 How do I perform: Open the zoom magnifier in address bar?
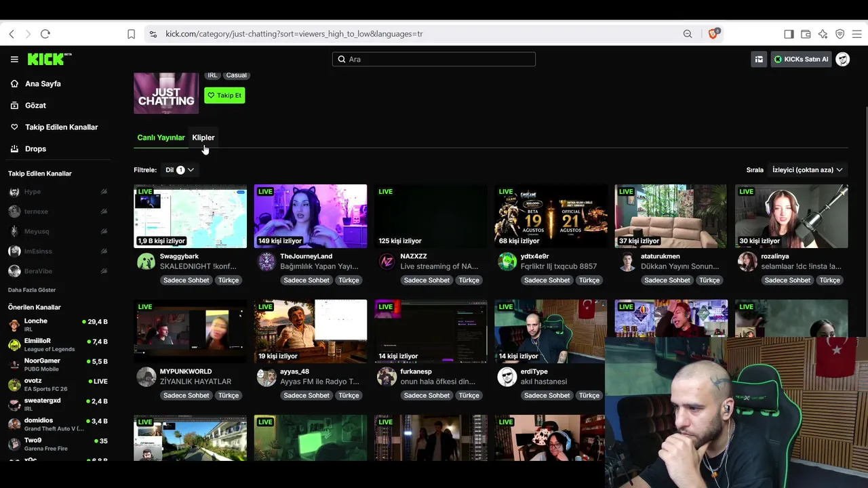pyautogui.click(x=688, y=34)
